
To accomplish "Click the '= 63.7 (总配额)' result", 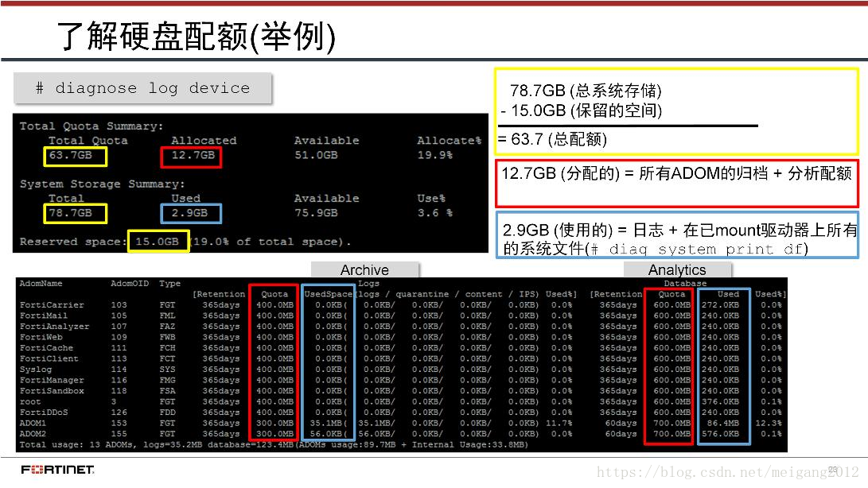I will 552,139.
